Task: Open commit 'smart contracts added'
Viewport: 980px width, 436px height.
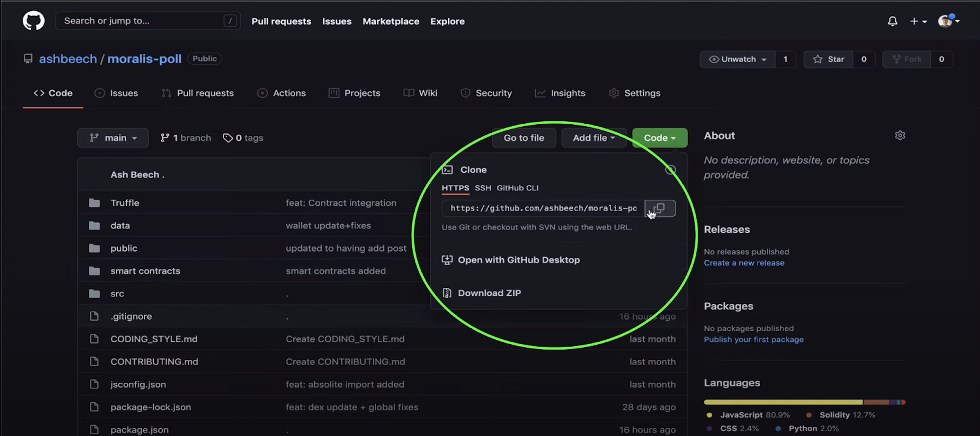Action: 336,271
